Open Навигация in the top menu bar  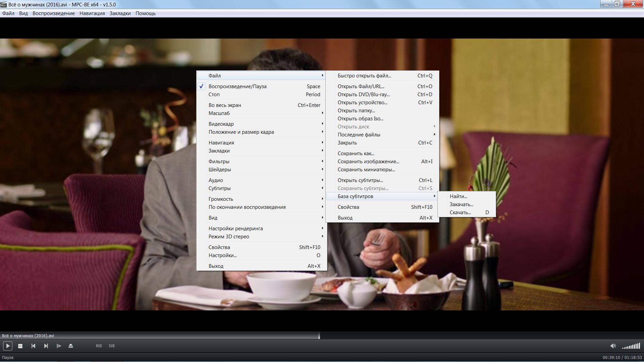click(x=92, y=13)
